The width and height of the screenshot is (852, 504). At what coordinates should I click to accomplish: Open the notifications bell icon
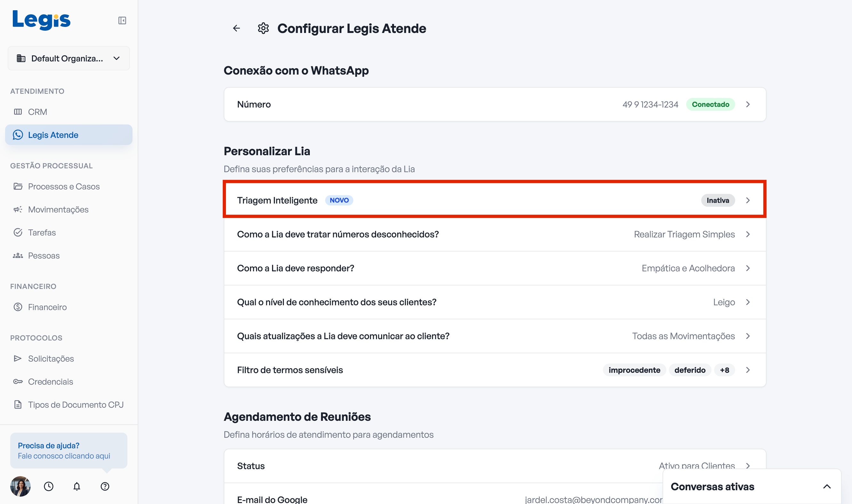(77, 486)
